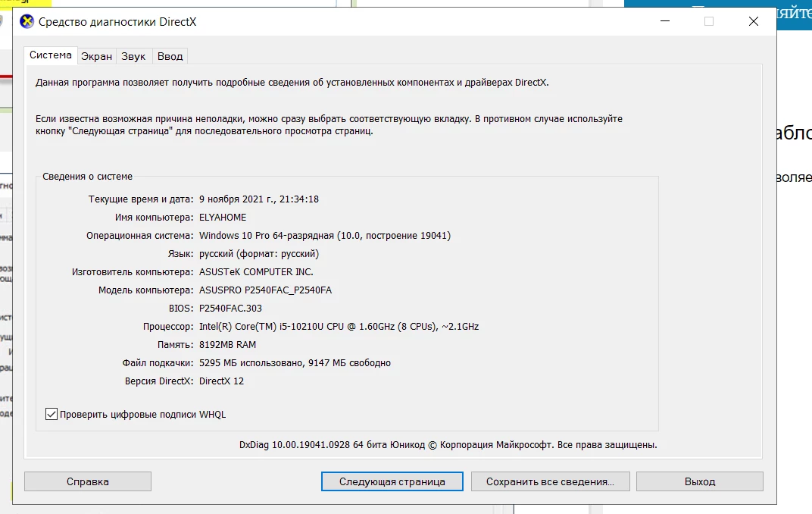Switch to the Ввод tab
Image resolution: width=812 pixels, height=514 pixels.
tap(170, 56)
